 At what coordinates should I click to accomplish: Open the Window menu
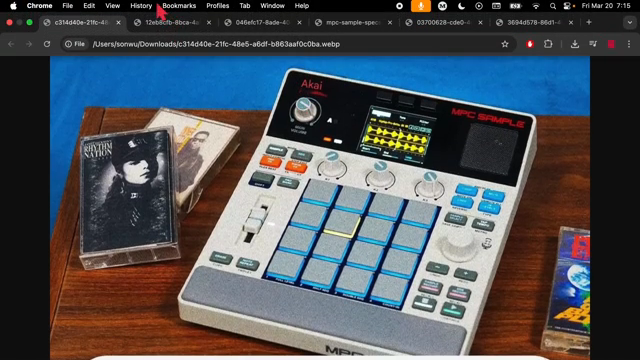click(x=272, y=6)
